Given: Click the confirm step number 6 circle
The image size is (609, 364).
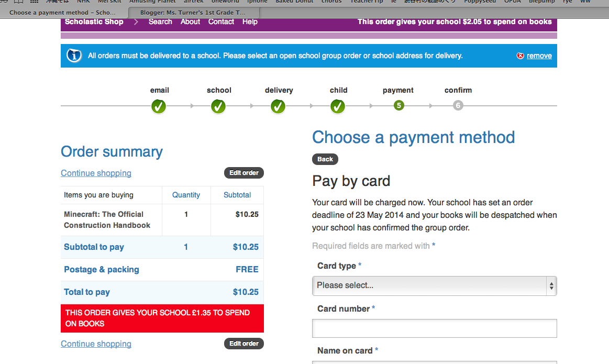Looking at the screenshot, I should pyautogui.click(x=458, y=105).
